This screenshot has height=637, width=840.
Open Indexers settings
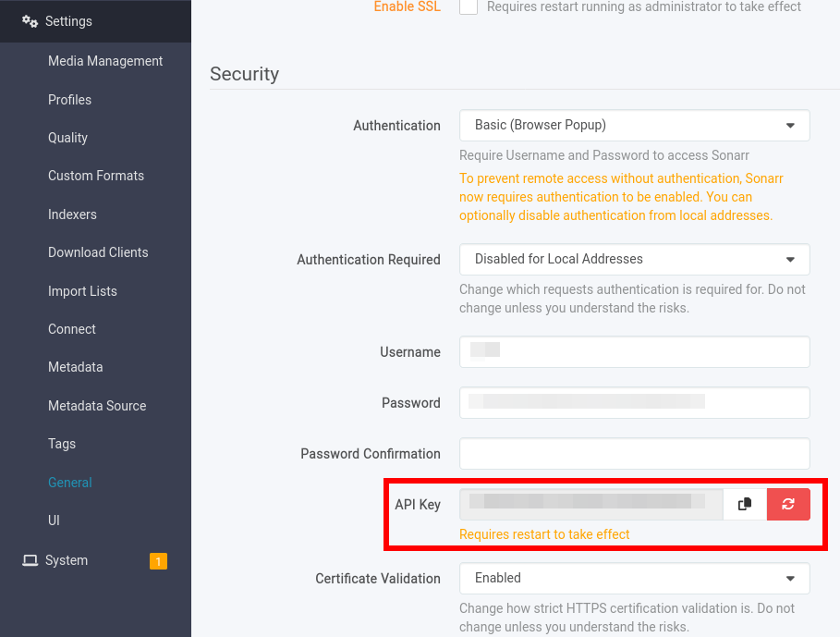point(72,214)
